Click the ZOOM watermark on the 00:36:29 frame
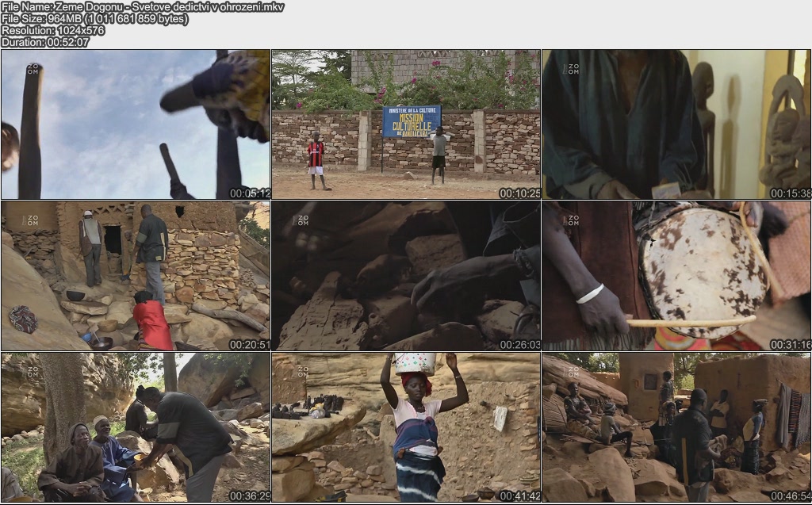This screenshot has height=505, width=812. (x=33, y=371)
